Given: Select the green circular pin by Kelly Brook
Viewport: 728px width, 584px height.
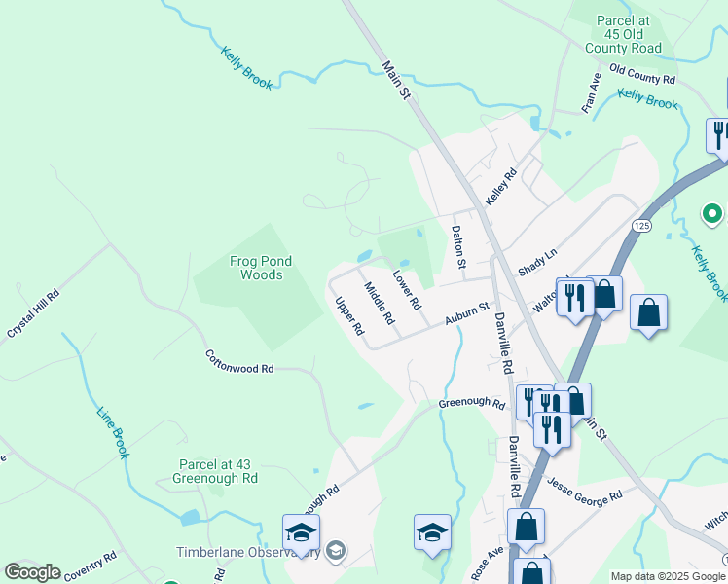Looking at the screenshot, I should click(x=711, y=214).
